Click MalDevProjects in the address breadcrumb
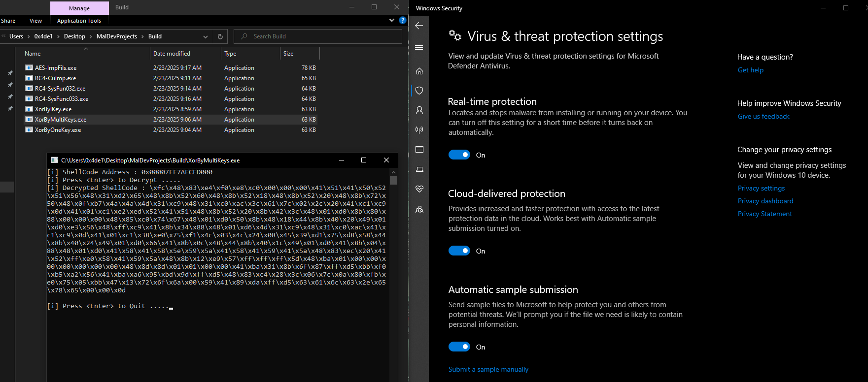The width and height of the screenshot is (868, 382). 117,36
